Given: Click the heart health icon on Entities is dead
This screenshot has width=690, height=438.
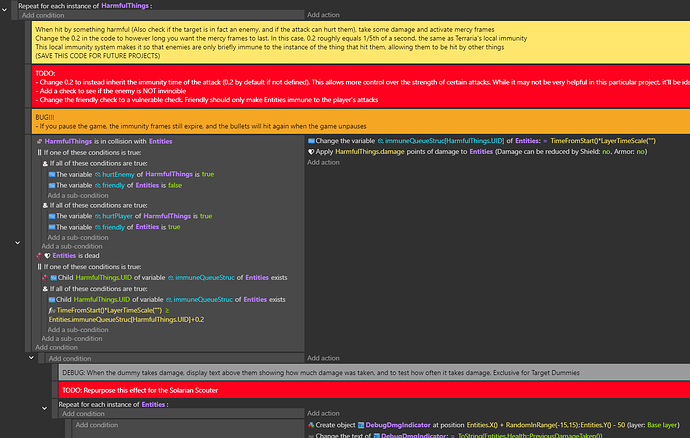Looking at the screenshot, I should (47, 256).
